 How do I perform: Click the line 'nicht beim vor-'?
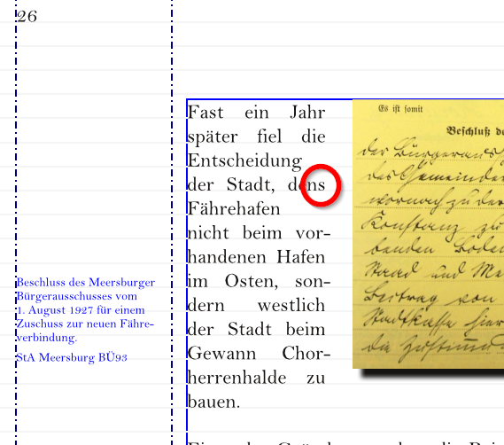tap(259, 233)
